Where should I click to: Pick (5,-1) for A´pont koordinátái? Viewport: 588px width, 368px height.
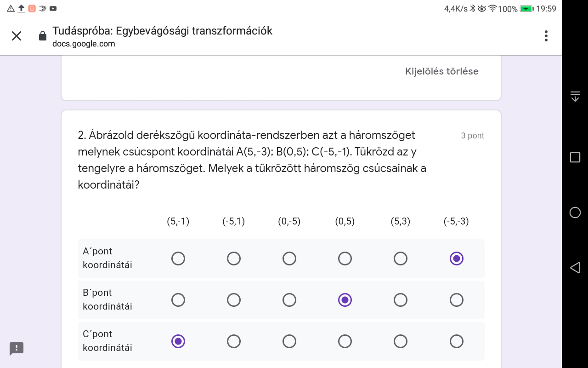(x=178, y=259)
